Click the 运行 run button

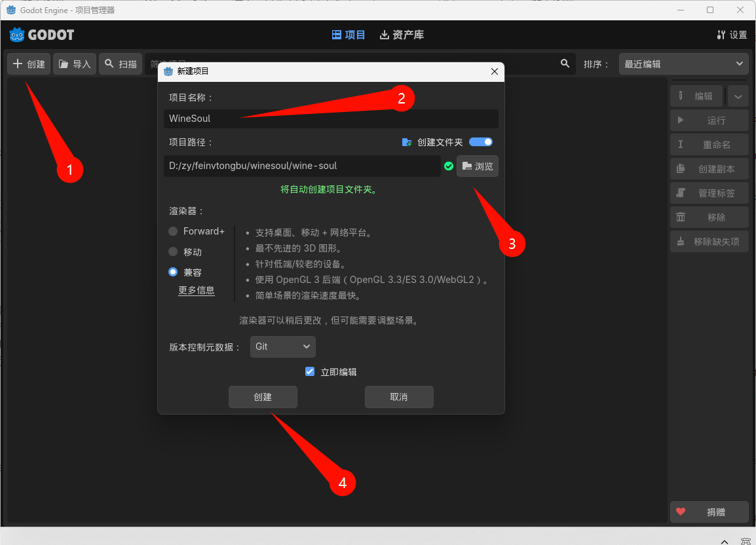pos(709,120)
